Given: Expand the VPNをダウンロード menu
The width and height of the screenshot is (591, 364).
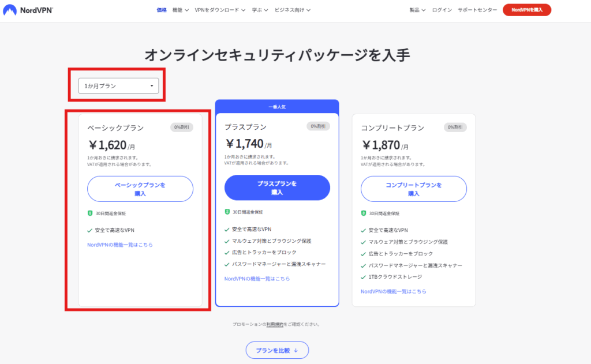Looking at the screenshot, I should [x=220, y=10].
